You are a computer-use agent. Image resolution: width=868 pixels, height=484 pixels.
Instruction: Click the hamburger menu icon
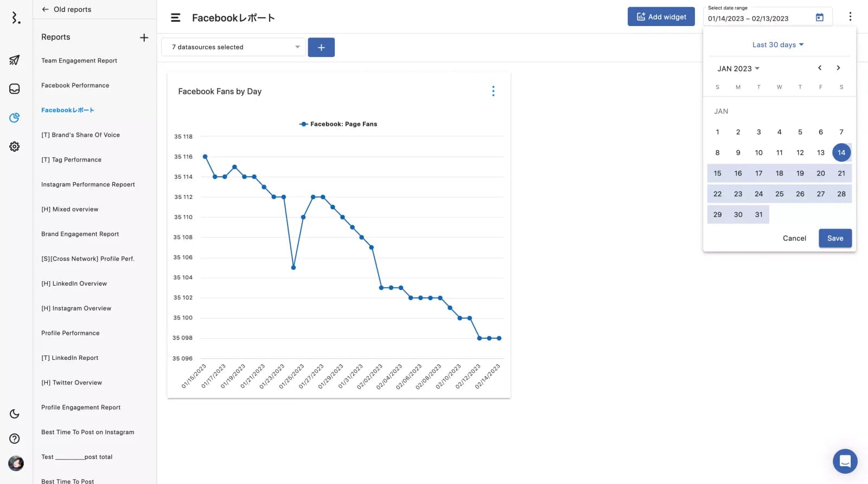click(x=176, y=18)
